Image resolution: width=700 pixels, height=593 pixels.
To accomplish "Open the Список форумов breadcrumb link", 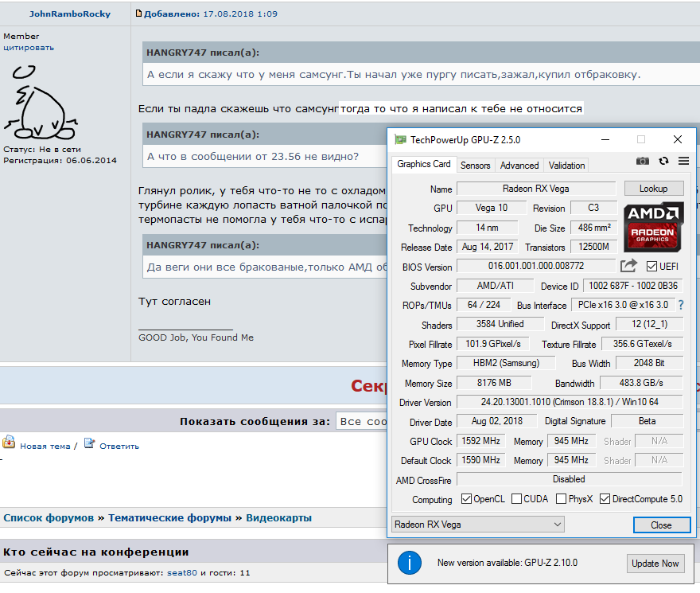I will (x=49, y=518).
